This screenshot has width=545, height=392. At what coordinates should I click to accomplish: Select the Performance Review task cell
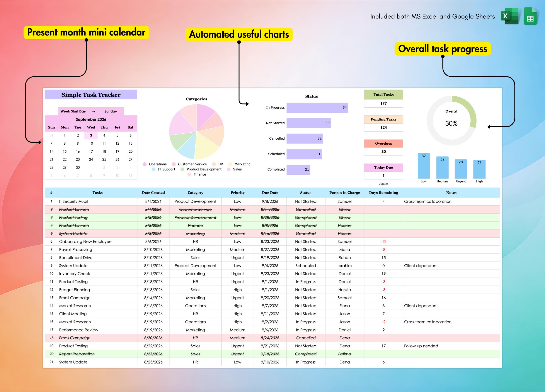97,330
